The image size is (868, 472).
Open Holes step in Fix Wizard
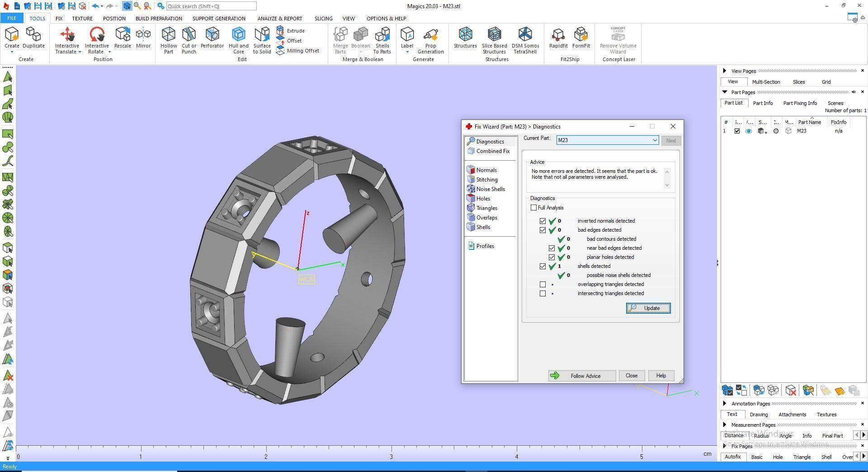[x=479, y=199]
